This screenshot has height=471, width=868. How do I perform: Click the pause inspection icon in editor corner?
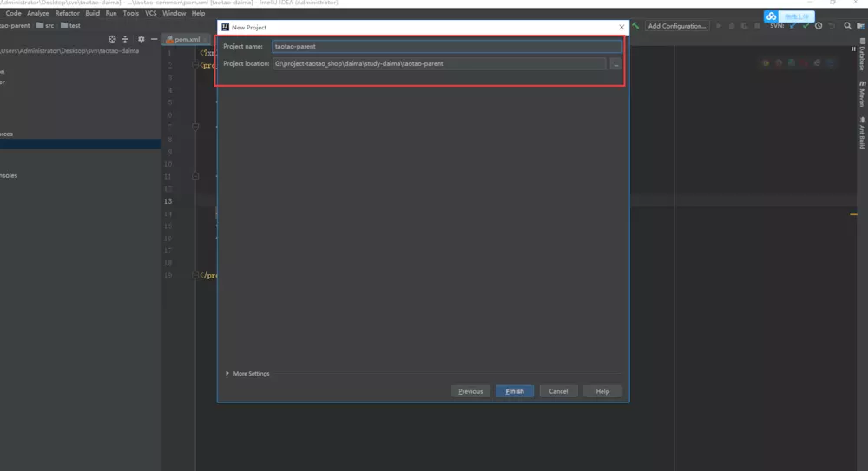click(853, 49)
